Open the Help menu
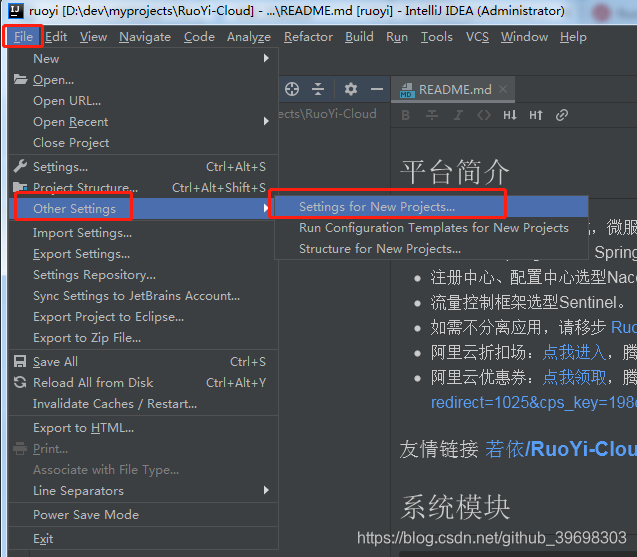The image size is (637, 557). pos(573,37)
